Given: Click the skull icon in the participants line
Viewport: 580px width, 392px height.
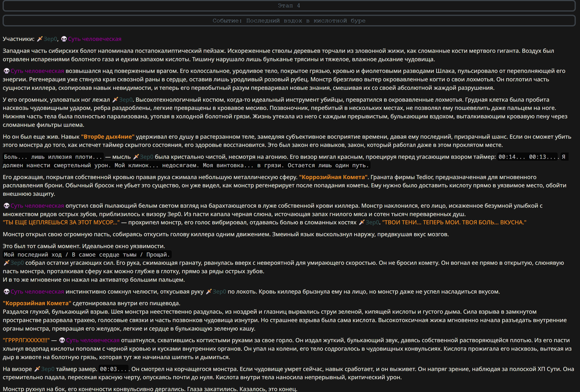Looking at the screenshot, I should (64, 39).
